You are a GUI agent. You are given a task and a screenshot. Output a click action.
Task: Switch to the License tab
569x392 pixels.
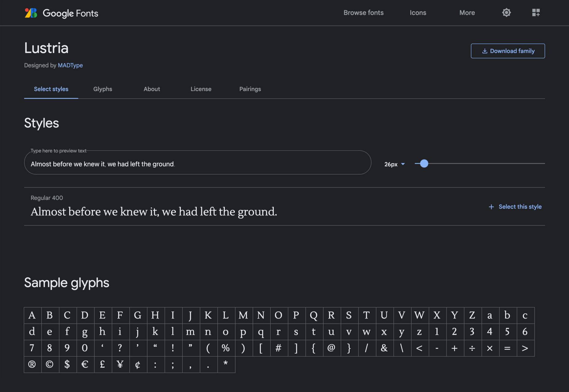(201, 89)
